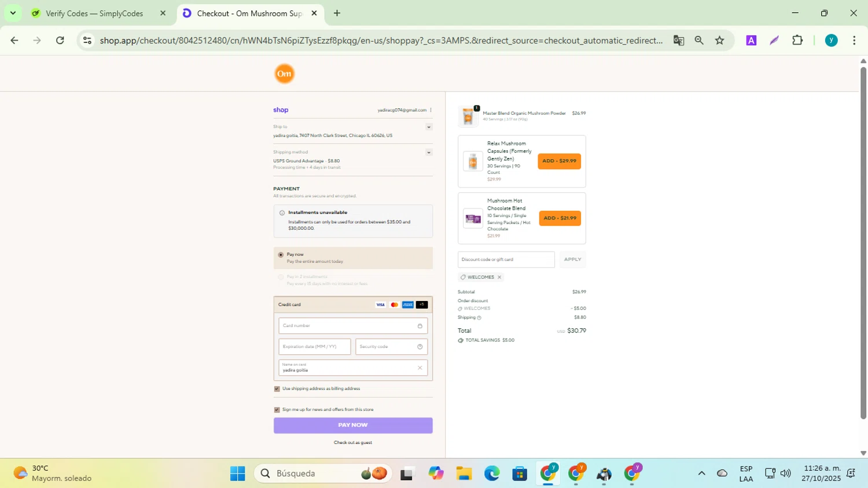Open the purple A extension
Viewport: 868px width, 488px height.
tap(751, 41)
